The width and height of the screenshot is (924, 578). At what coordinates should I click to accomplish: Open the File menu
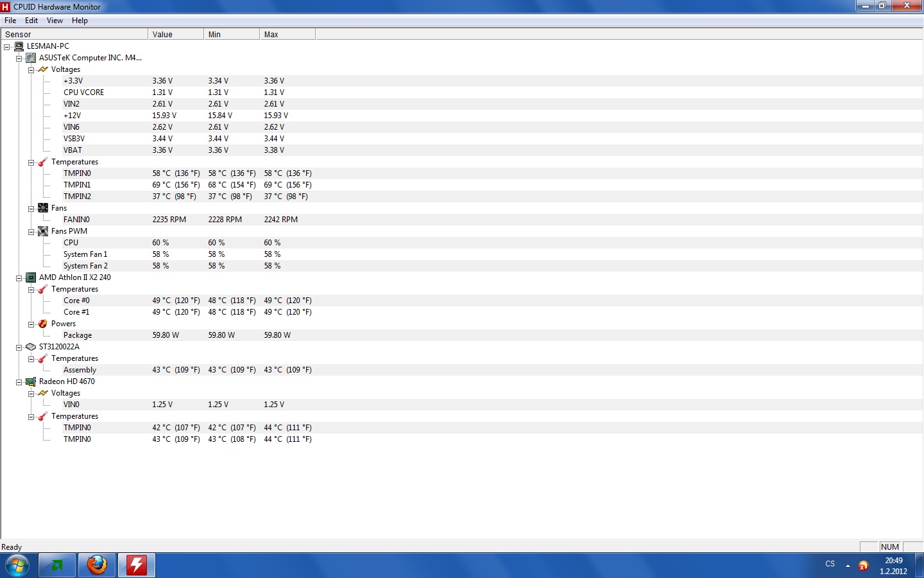(x=10, y=21)
